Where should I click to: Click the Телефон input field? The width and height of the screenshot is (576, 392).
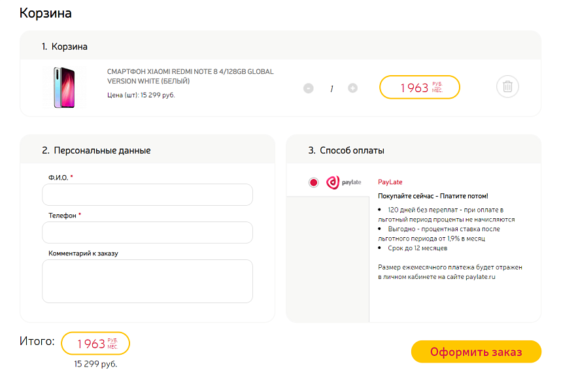[x=147, y=232]
